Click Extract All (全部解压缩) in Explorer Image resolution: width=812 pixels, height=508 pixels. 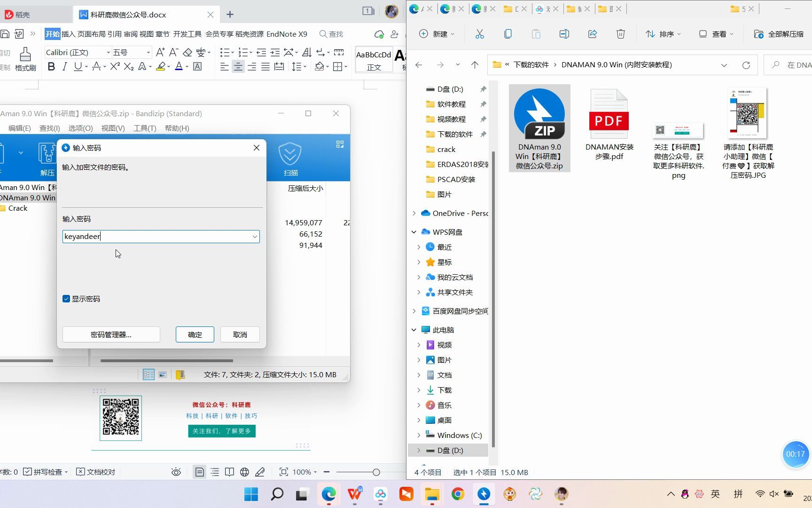pos(779,34)
